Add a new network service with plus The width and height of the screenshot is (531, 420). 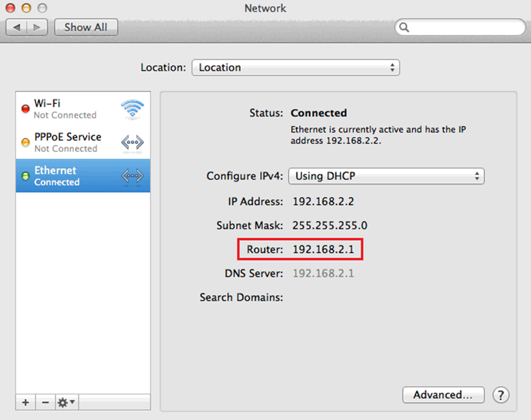click(25, 403)
